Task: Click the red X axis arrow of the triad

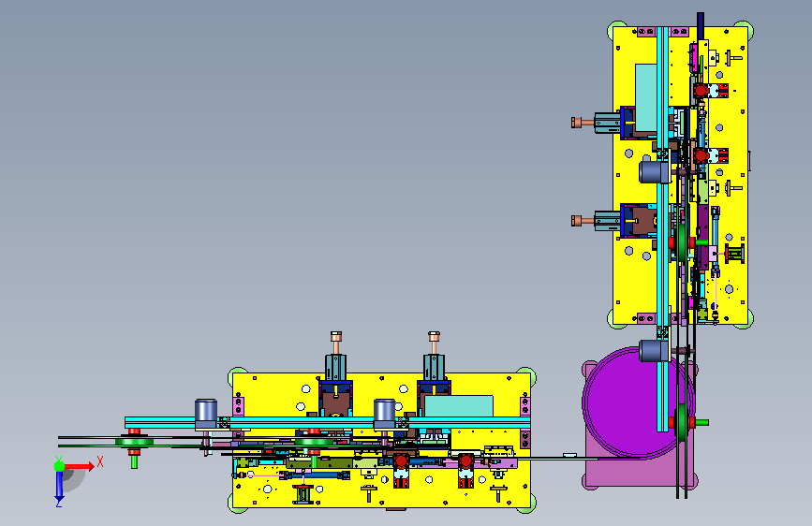Action: click(80, 466)
